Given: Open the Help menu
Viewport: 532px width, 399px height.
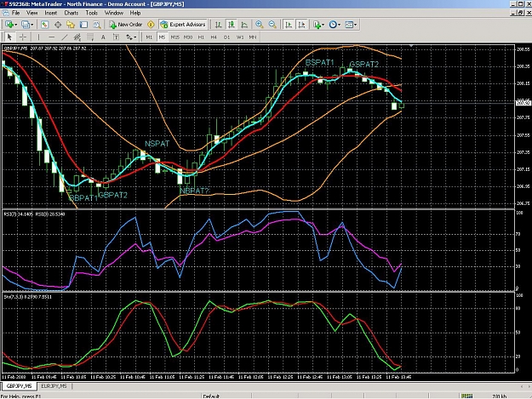Looking at the screenshot, I should (x=135, y=13).
